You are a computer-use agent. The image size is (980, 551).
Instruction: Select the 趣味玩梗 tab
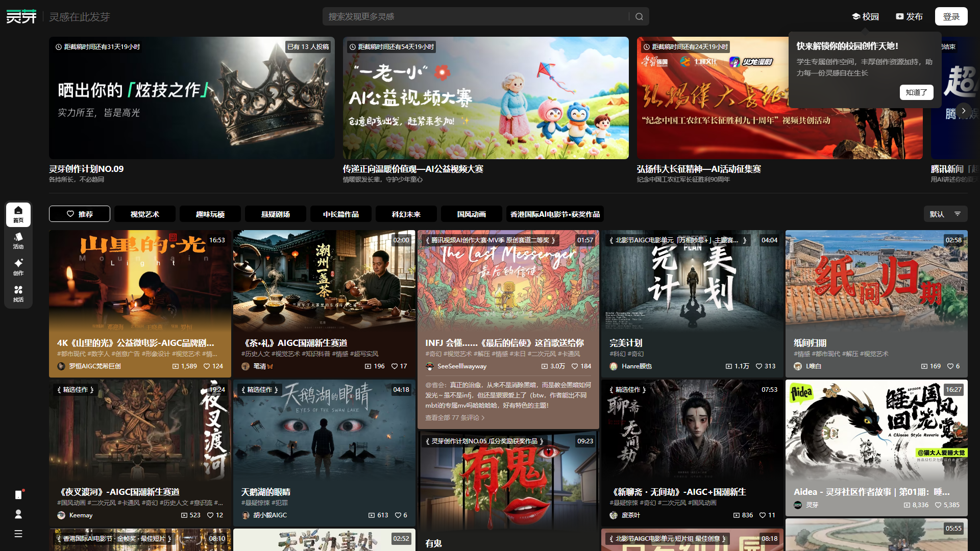coord(210,214)
